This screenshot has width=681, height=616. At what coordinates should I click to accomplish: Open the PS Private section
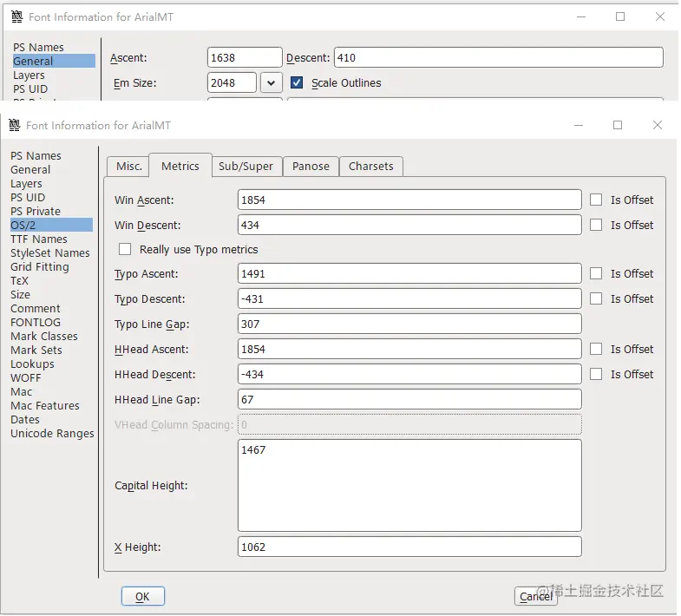pyautogui.click(x=36, y=211)
